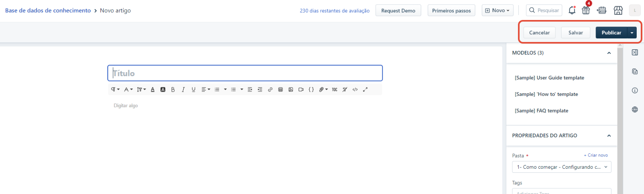Screen dimensions: 644x194
Task: Insert a code block with the braces icon
Action: [x=311, y=90]
